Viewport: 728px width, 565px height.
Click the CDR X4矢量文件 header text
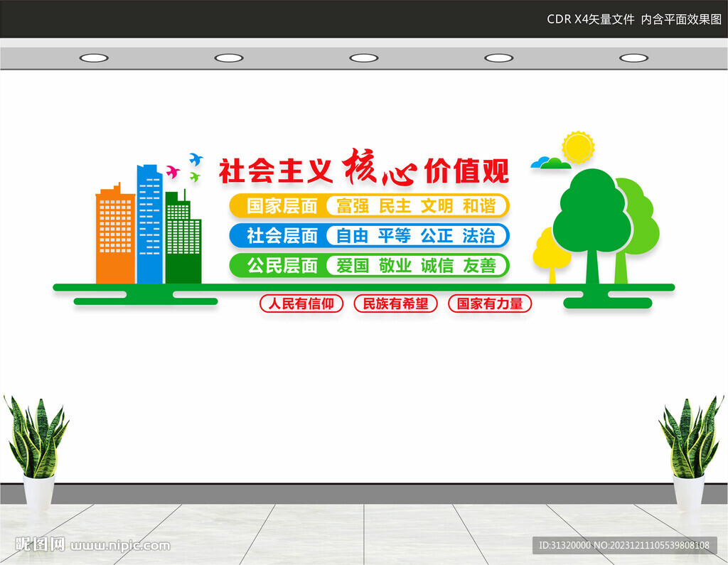(x=590, y=19)
